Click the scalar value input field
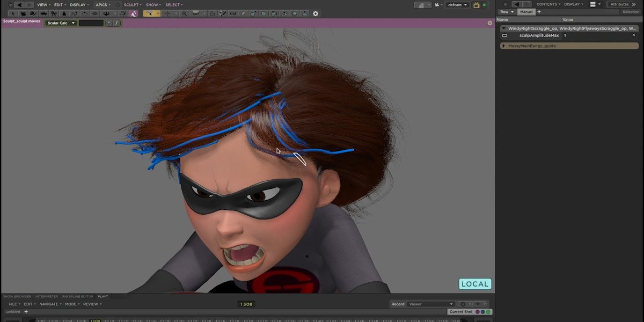This screenshot has height=322, width=644. tap(91, 23)
